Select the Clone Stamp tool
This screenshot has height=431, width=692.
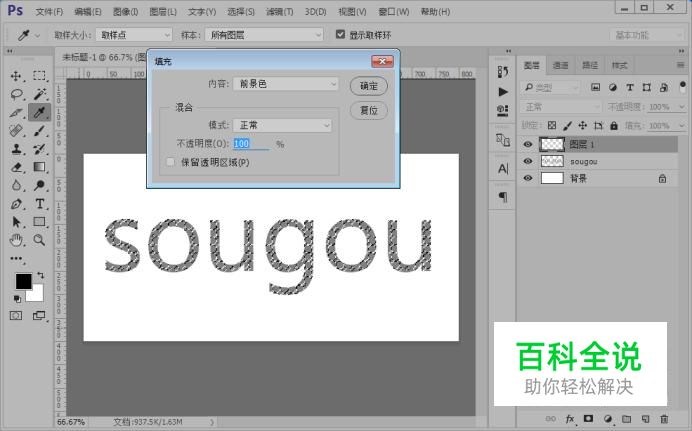tap(16, 149)
